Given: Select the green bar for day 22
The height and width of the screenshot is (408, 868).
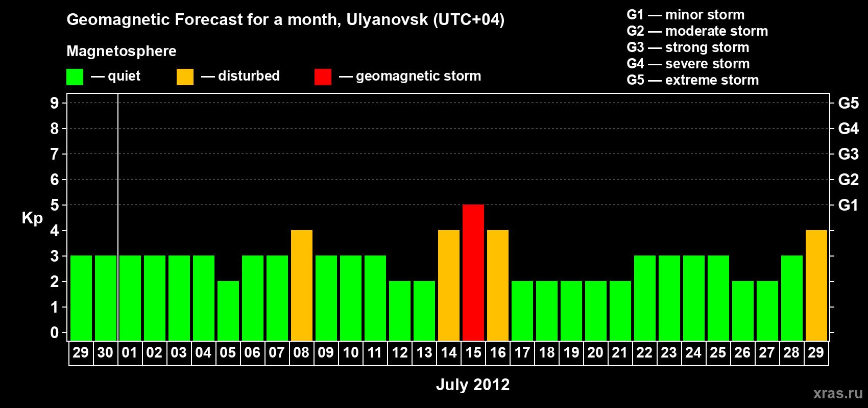Looking at the screenshot, I should 645,298.
